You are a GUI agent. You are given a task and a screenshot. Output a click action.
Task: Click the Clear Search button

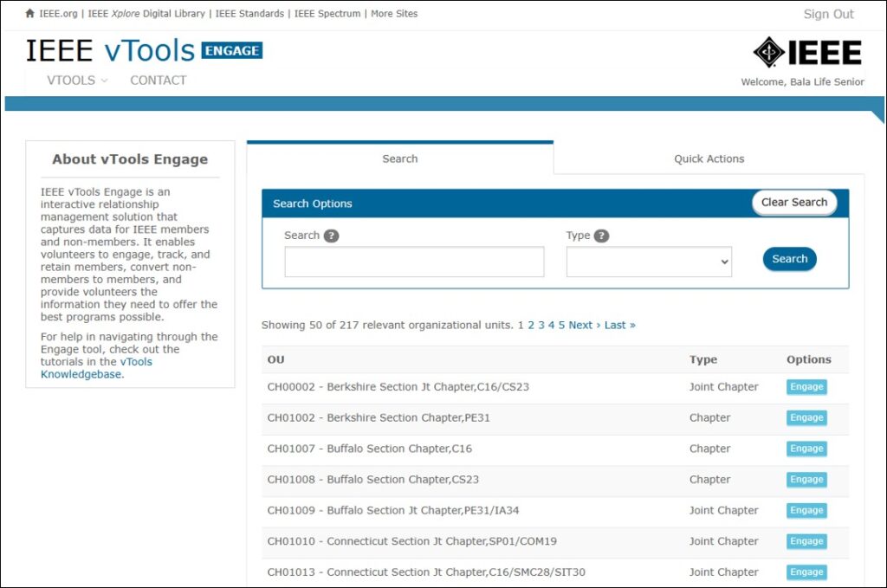click(794, 203)
